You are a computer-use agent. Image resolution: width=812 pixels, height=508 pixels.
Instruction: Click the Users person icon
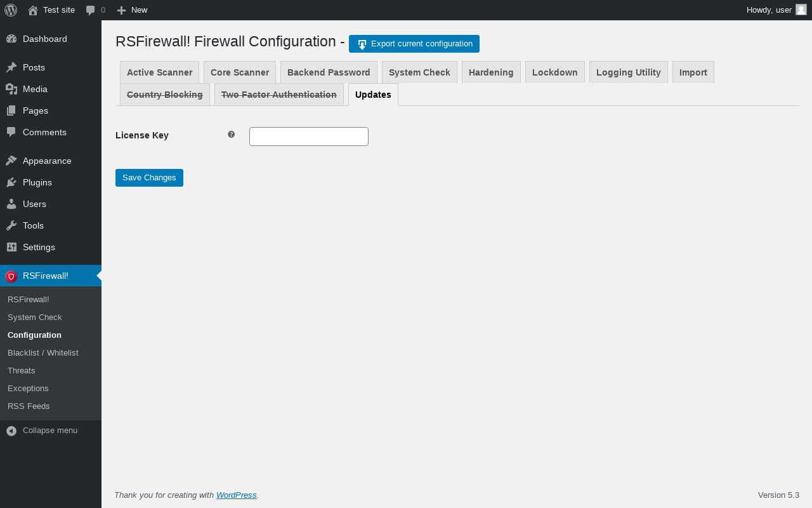11,204
